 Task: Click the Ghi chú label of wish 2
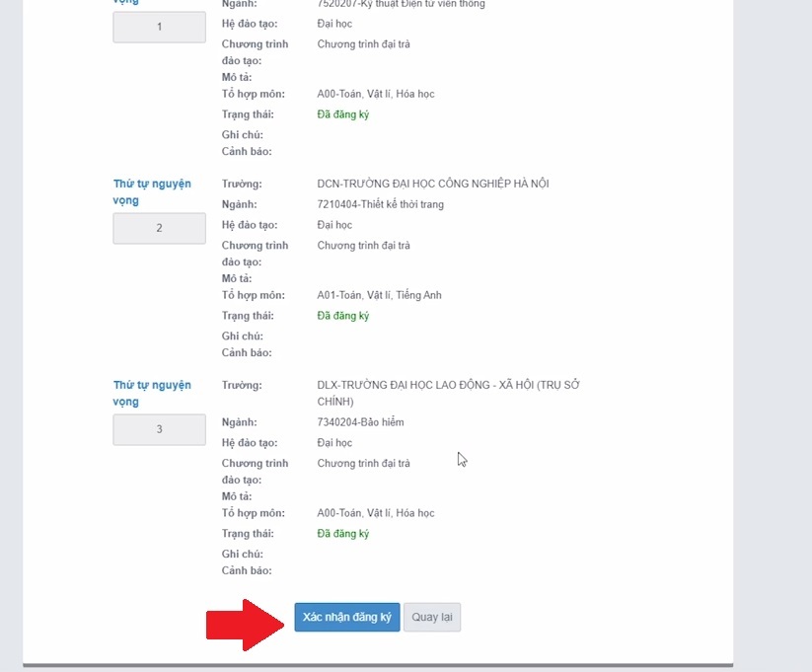[242, 336]
